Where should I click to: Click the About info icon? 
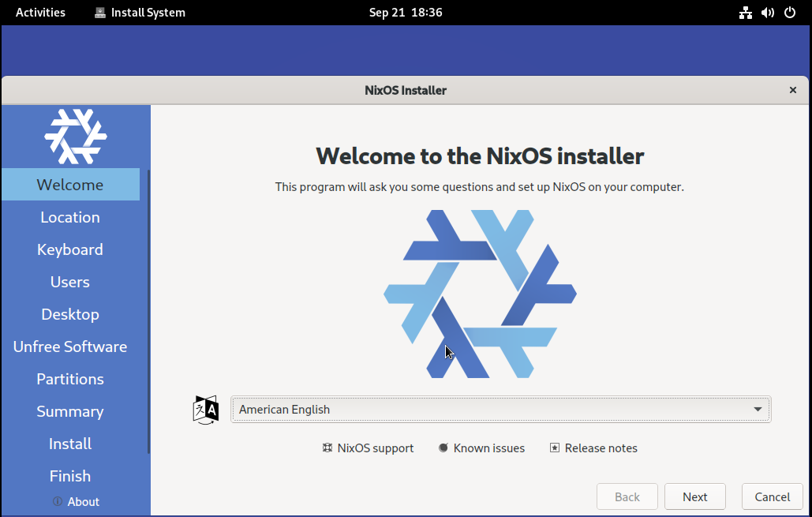[x=58, y=502]
